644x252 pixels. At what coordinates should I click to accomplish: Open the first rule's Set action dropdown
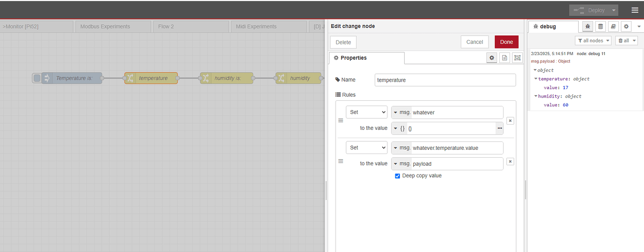(366, 112)
